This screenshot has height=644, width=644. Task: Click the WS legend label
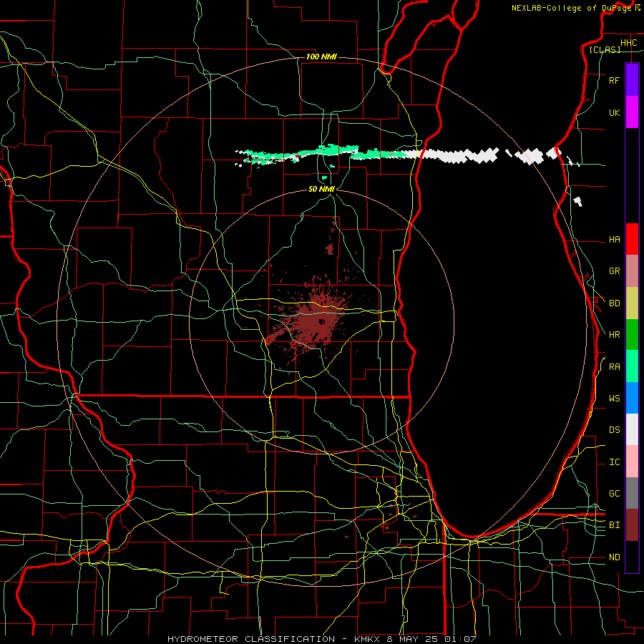[614, 399]
